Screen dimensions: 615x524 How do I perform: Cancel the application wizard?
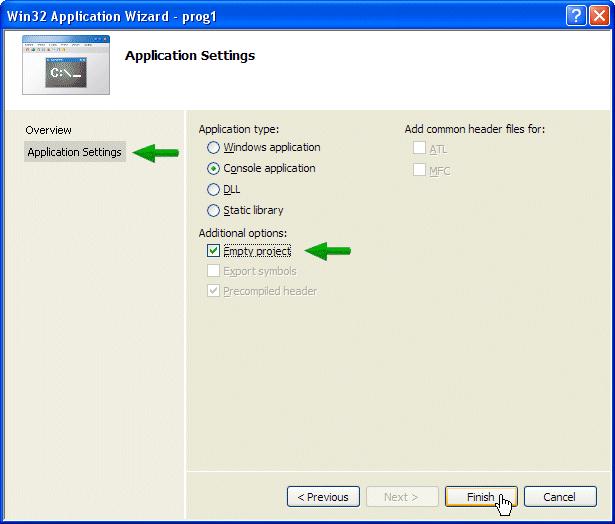click(x=559, y=497)
